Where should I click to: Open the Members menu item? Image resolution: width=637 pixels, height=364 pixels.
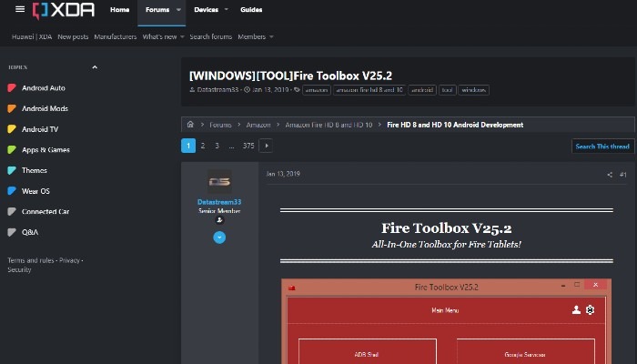(251, 36)
